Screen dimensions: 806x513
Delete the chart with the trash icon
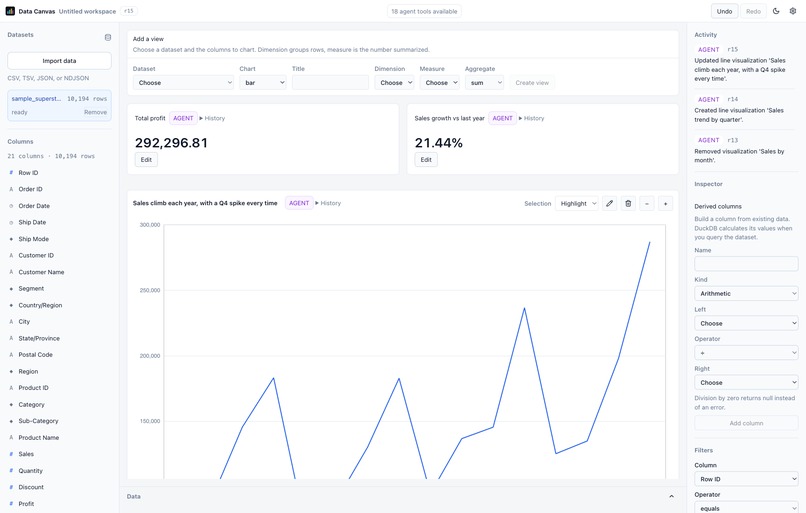tap(628, 204)
